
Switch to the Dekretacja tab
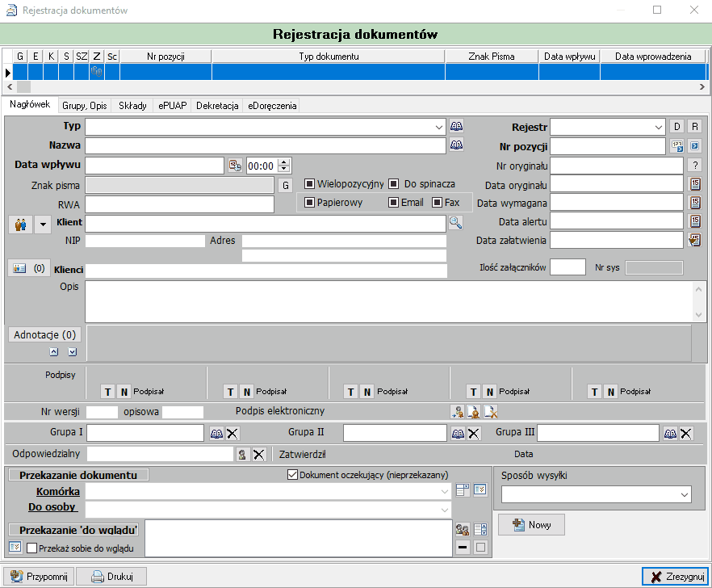[x=217, y=106]
